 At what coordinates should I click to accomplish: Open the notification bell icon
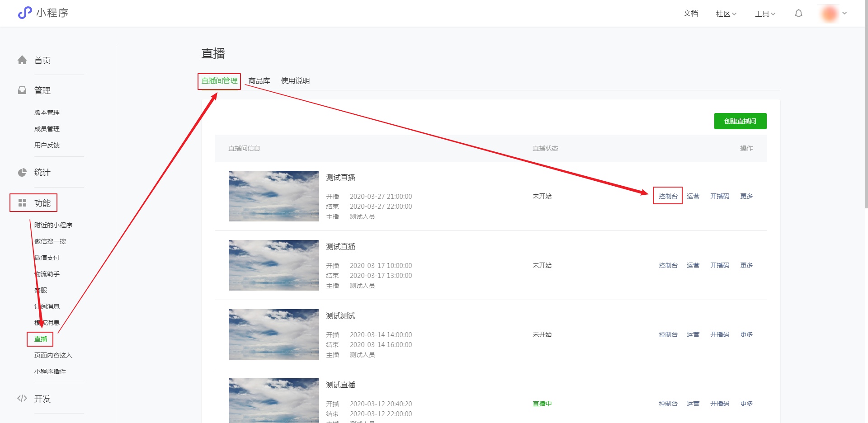pyautogui.click(x=798, y=14)
